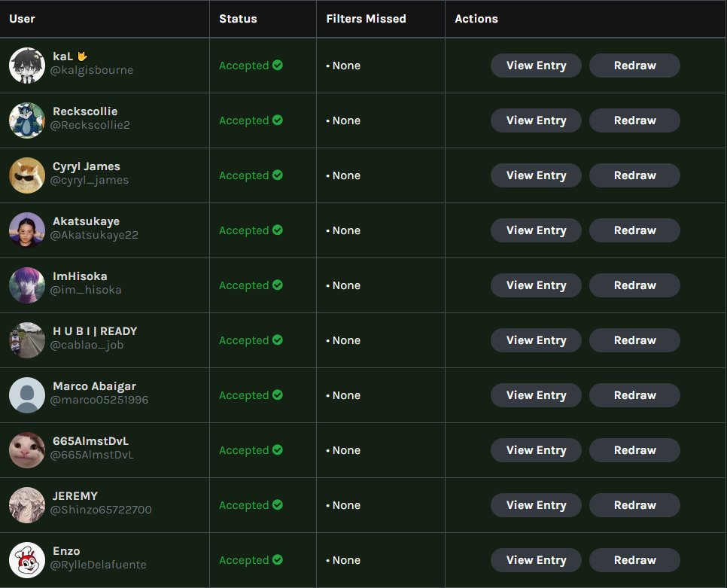727x588 pixels.
Task: Click Accepted status text for 665AlmstDvL
Action: coord(244,450)
